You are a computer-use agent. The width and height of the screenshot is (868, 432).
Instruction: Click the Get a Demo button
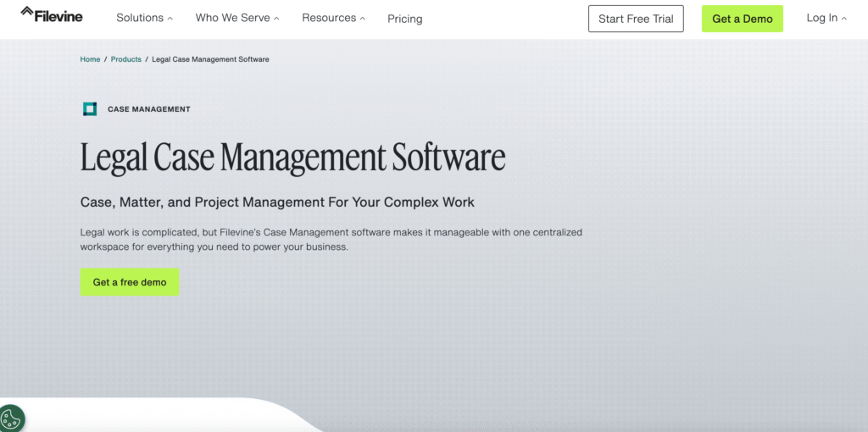point(743,19)
